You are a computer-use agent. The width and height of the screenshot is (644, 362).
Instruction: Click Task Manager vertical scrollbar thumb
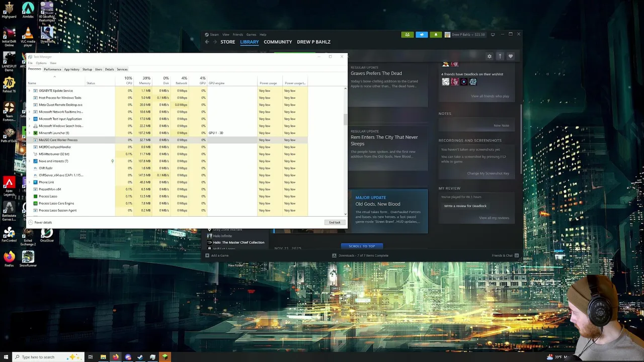(x=345, y=119)
